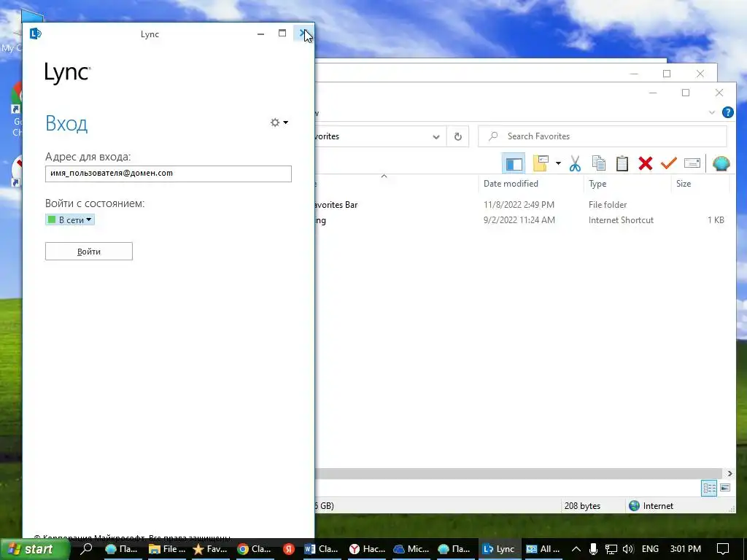Select the File folder type cell
Screen dimensions: 747x560
click(x=608, y=205)
